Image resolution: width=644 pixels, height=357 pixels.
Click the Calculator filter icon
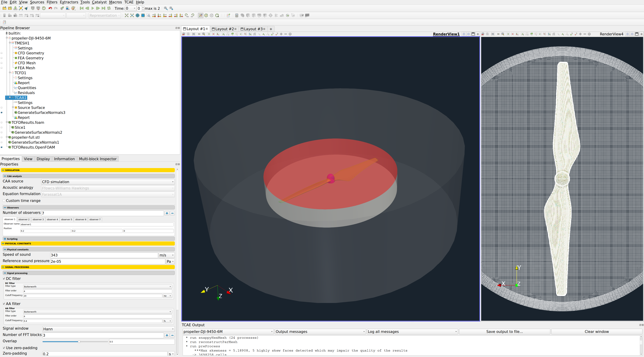(x=237, y=16)
